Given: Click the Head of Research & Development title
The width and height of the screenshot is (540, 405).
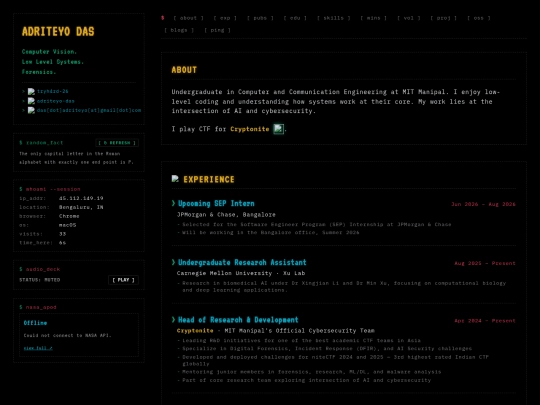Looking at the screenshot, I should 238,320.
